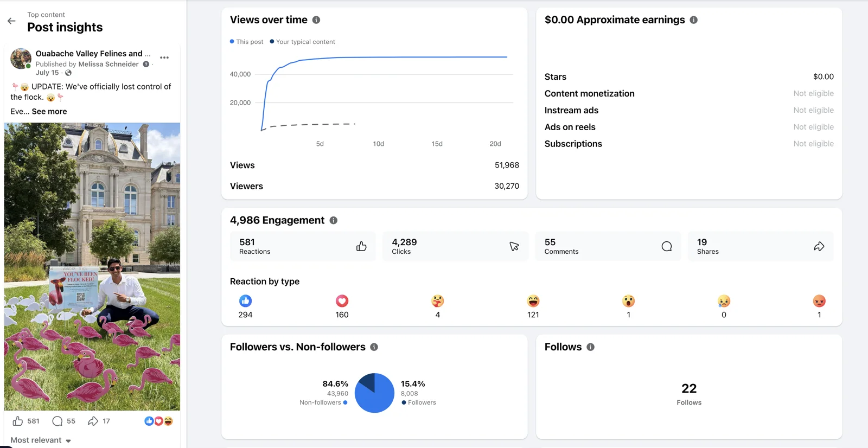Image resolution: width=868 pixels, height=448 pixels.
Task: Open Ouabache Valley Felines page name
Action: 93,53
